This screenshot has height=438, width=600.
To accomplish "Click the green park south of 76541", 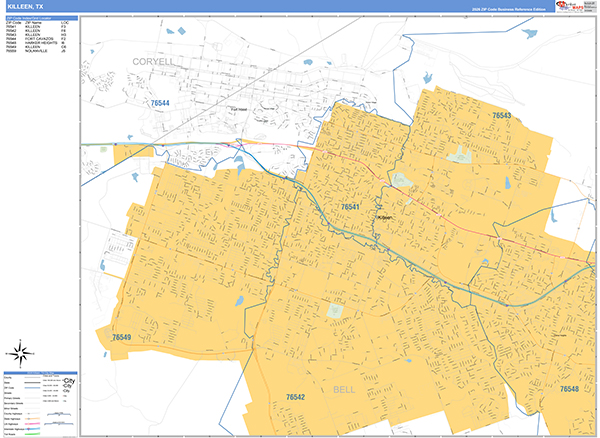I will 335,311.
